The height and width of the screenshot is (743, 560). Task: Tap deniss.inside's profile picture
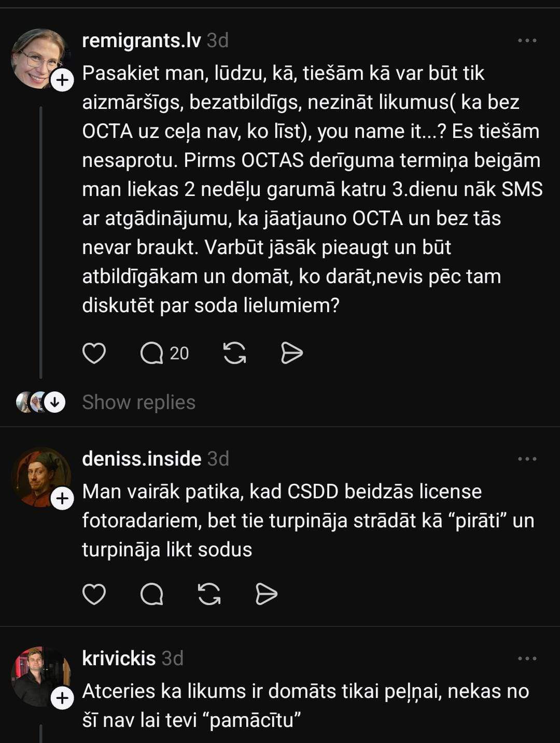pyautogui.click(x=39, y=476)
